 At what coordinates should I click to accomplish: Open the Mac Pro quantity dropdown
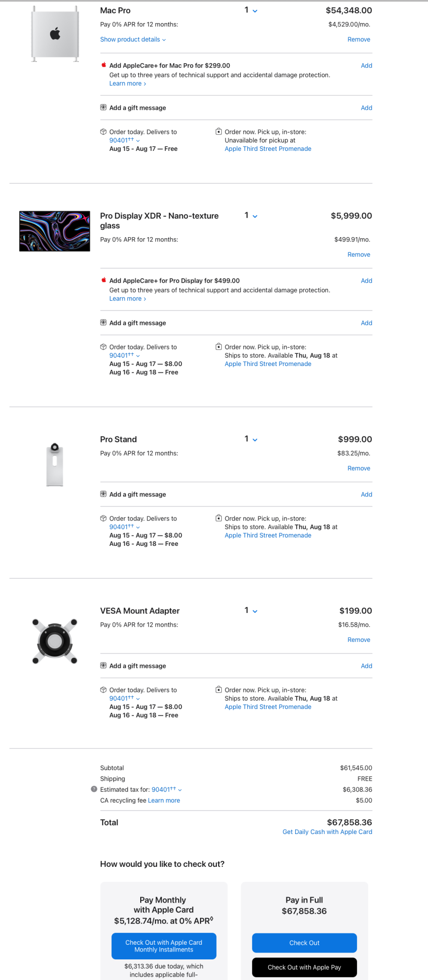coord(251,10)
